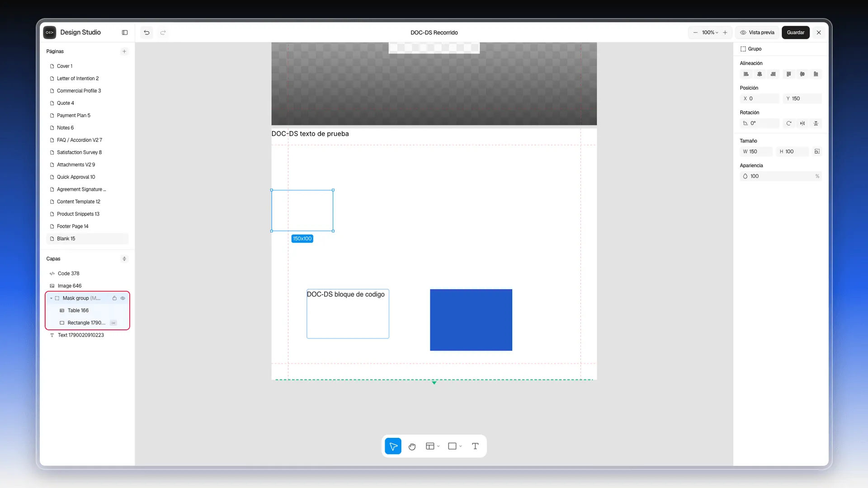
Task: Select the arrow Select tool
Action: point(393,446)
